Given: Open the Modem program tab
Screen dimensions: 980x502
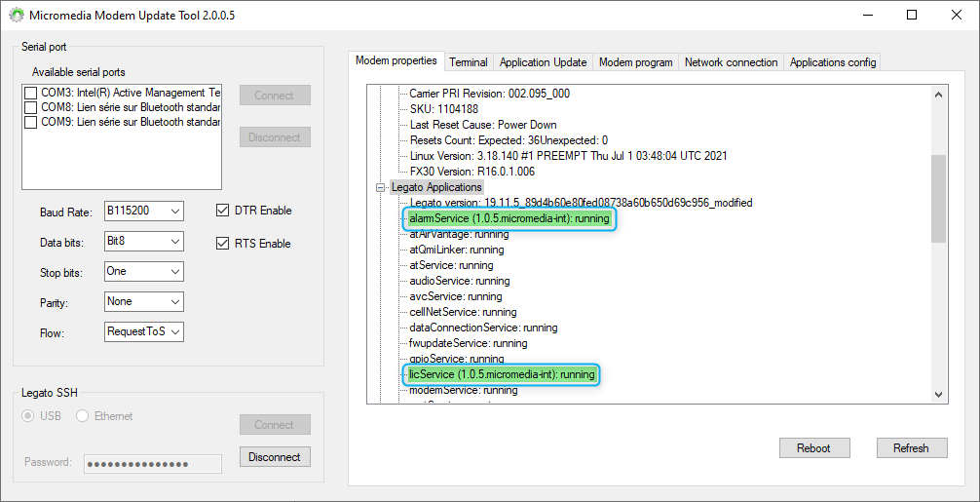Looking at the screenshot, I should [635, 62].
